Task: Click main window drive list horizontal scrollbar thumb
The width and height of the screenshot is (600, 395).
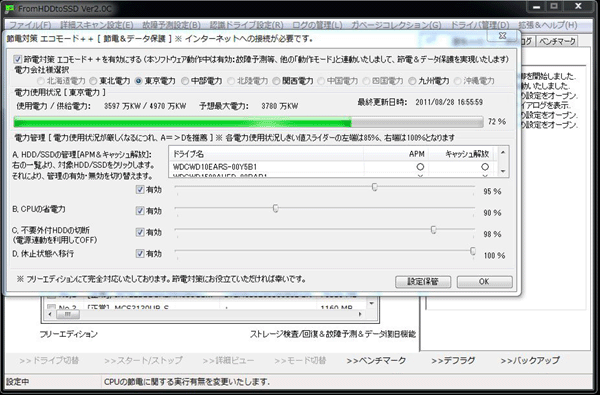Action: point(67,314)
